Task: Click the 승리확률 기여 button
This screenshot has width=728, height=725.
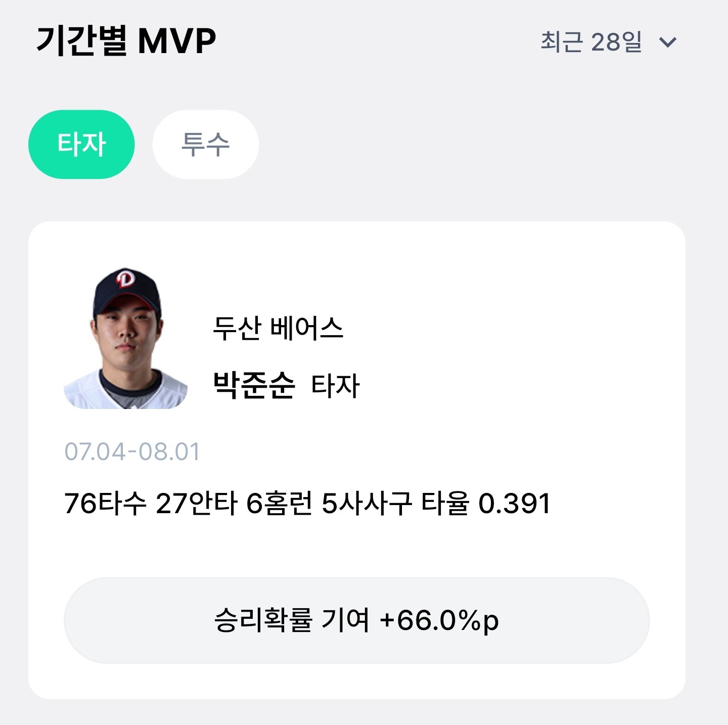Action: tap(356, 620)
